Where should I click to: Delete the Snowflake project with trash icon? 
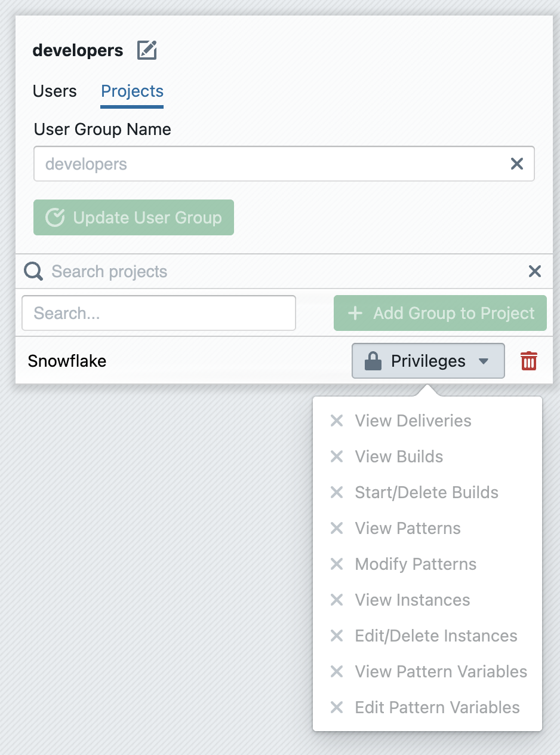point(529,361)
